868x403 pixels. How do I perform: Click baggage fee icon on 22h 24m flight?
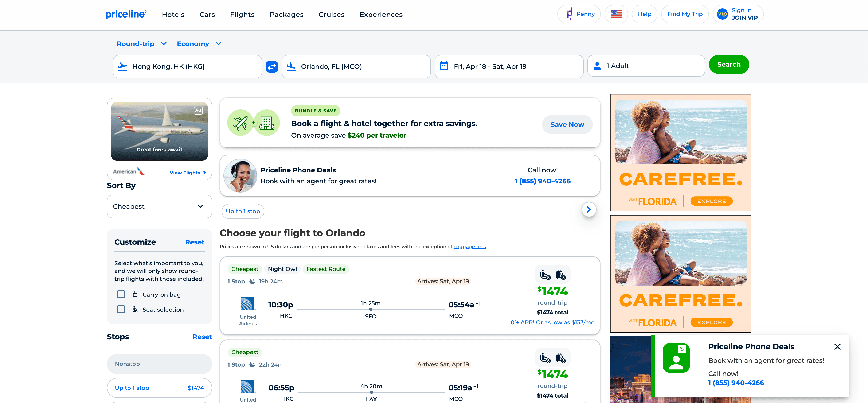(560, 357)
